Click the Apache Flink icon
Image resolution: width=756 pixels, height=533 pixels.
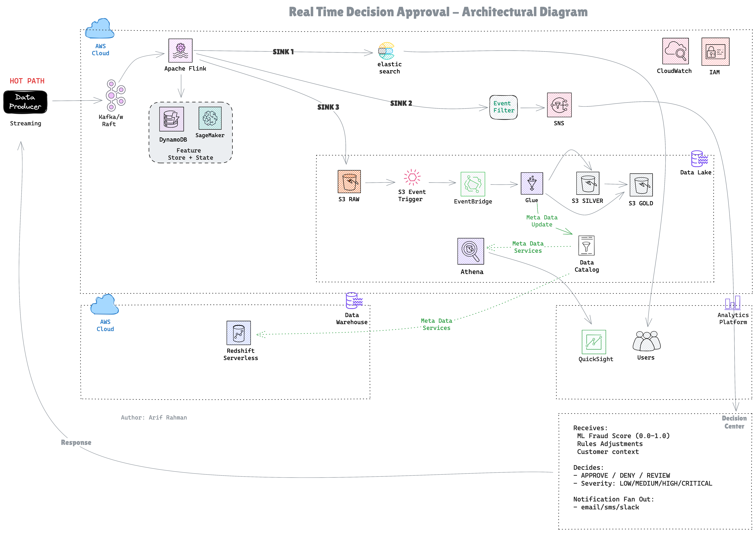click(x=180, y=50)
